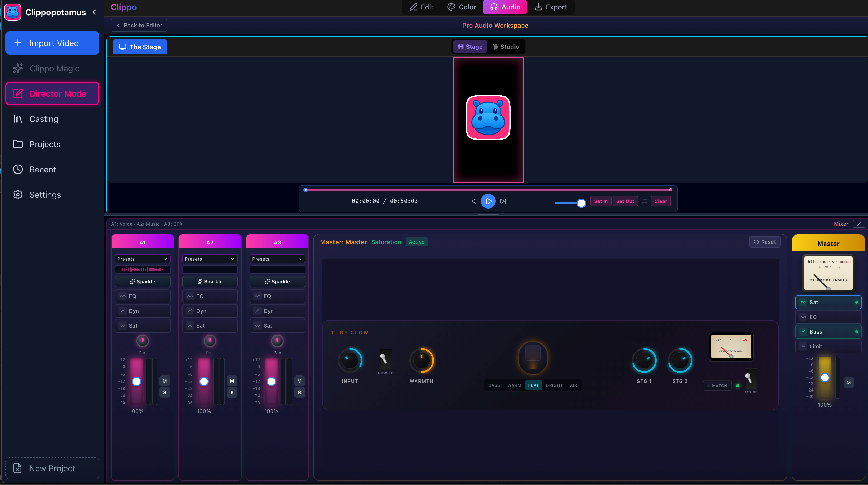
Task: Apply Sparkle to channel A1
Action: [x=143, y=281]
